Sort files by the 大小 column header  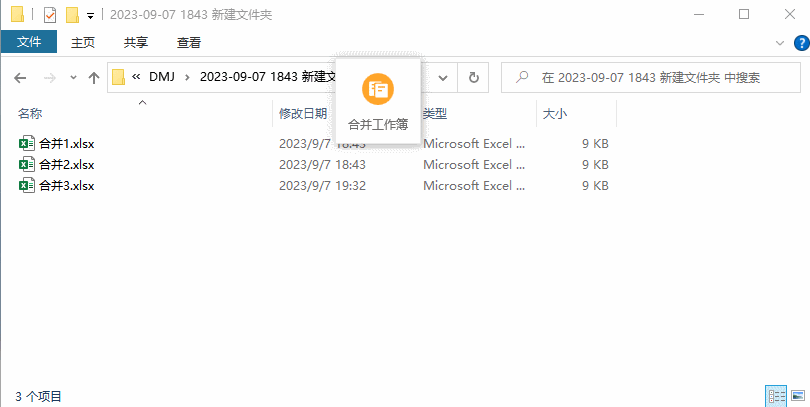(x=555, y=114)
